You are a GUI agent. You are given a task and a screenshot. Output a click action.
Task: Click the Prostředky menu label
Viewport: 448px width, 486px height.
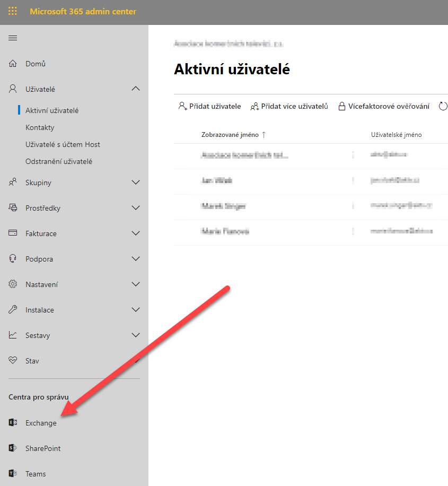pyautogui.click(x=43, y=208)
